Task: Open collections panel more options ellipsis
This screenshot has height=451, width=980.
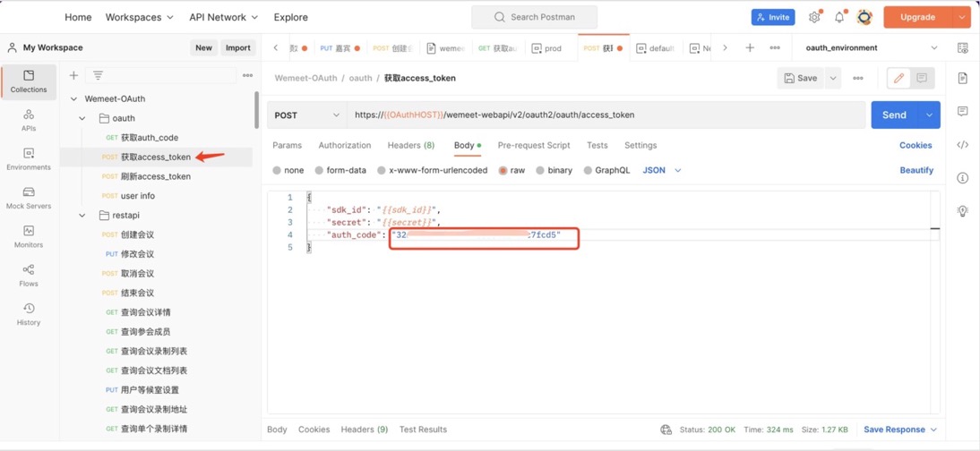Action: coord(247,75)
